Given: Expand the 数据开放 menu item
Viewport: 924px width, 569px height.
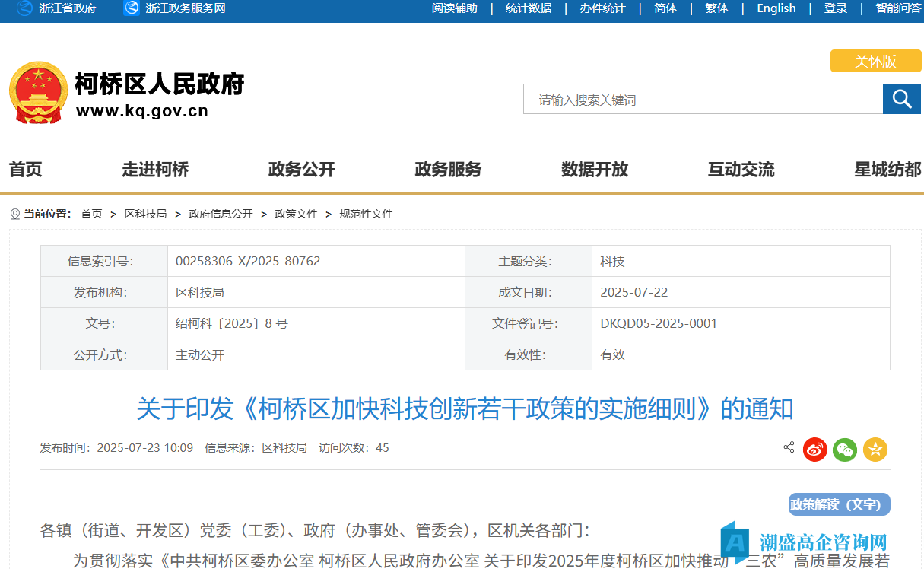Looking at the screenshot, I should click(x=595, y=170).
